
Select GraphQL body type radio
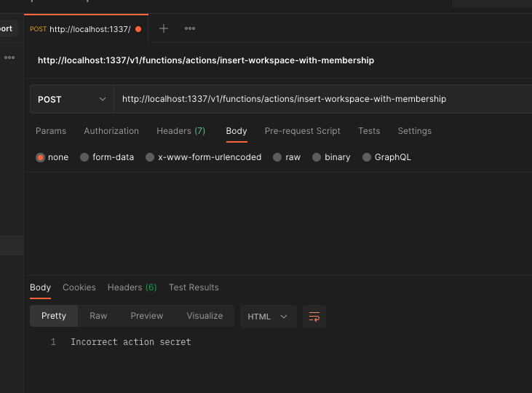[366, 157]
